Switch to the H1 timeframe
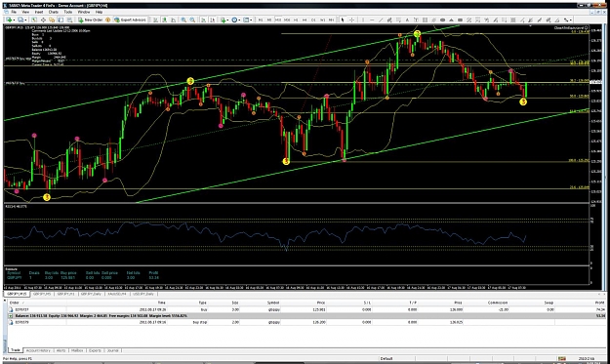Viewport: 610px width, 364px height. (x=296, y=20)
